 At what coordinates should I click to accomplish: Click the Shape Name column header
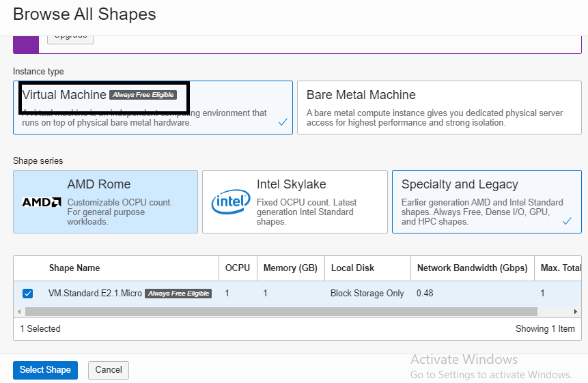pyautogui.click(x=74, y=268)
